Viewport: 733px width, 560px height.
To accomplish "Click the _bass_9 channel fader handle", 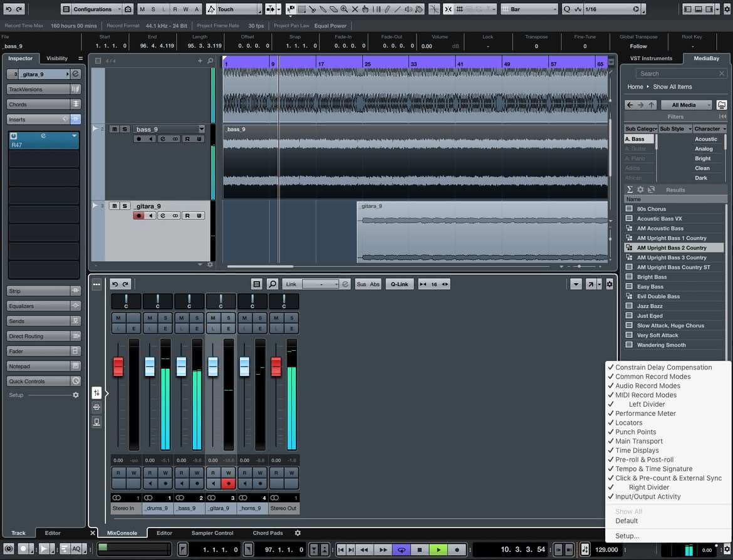I will click(181, 366).
